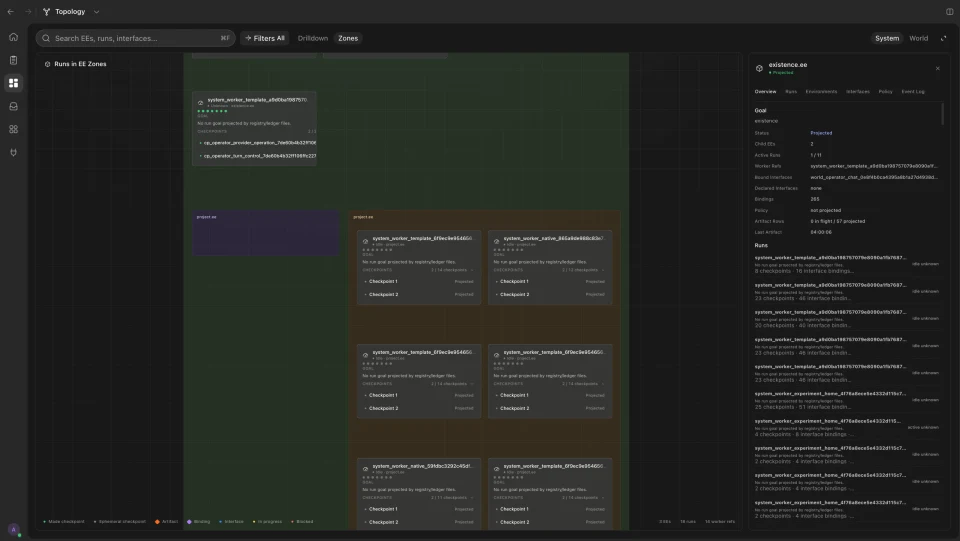Go forward with the right arrow
The width and height of the screenshot is (960, 541).
coord(28,12)
